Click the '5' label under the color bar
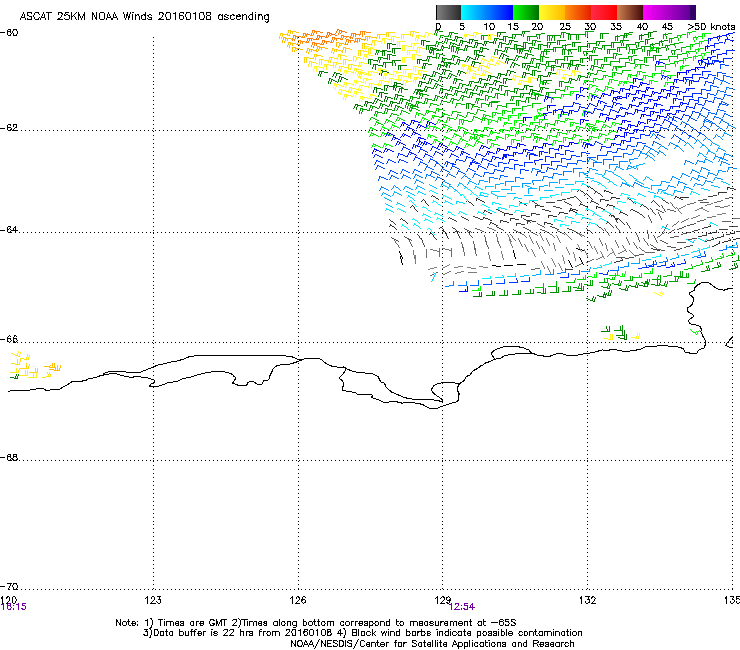Screen dimensions: 740x650 (462, 27)
